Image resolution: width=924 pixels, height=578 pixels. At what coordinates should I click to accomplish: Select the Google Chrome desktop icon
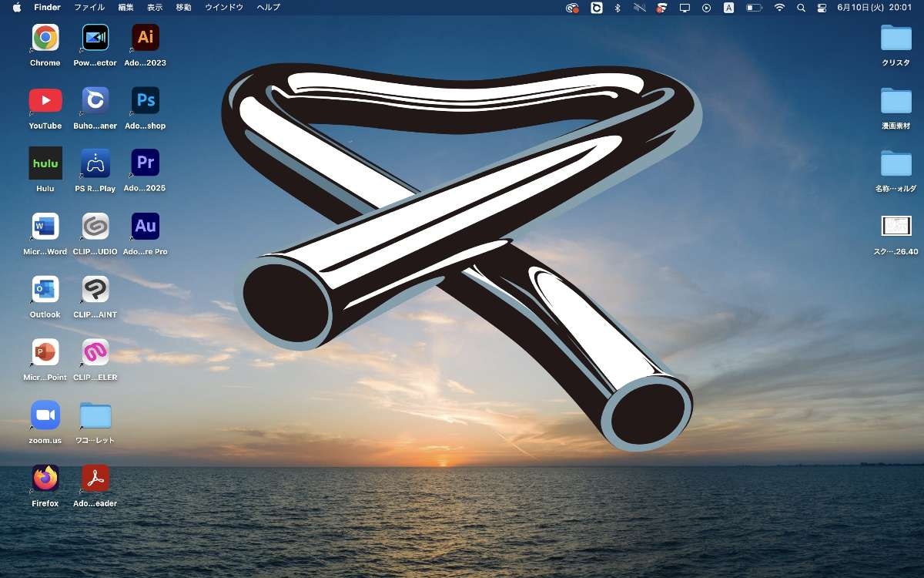pos(45,38)
